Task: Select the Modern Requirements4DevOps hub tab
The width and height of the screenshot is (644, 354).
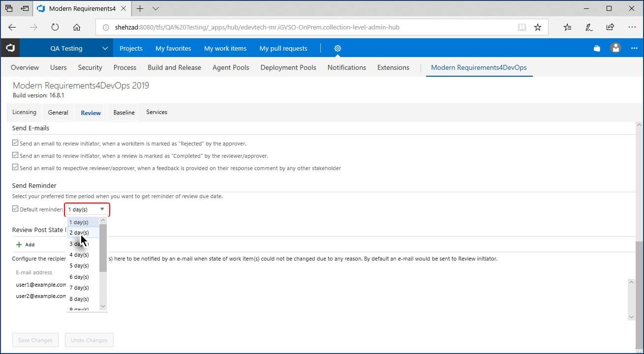Action: [479, 67]
